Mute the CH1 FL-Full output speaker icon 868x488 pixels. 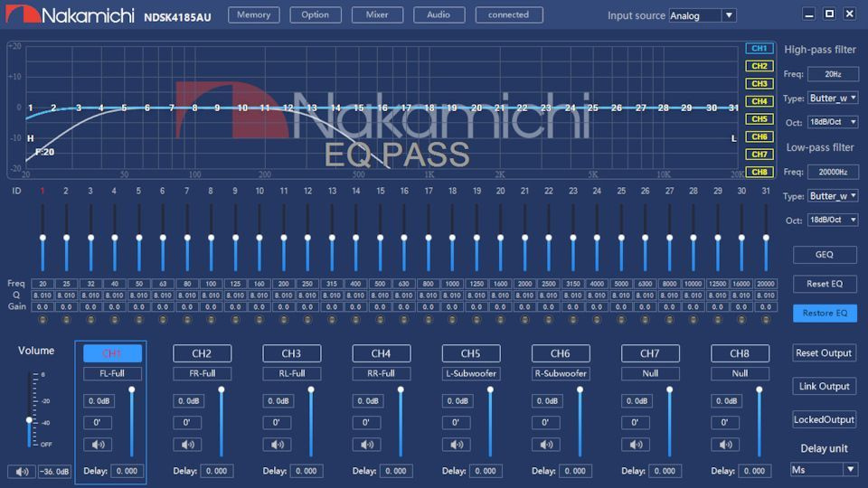(98, 445)
